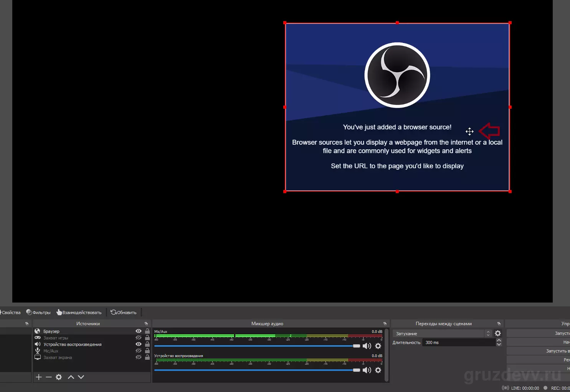The width and height of the screenshot is (570, 392).
Task: Undock the Источники panel
Action: [146, 324]
